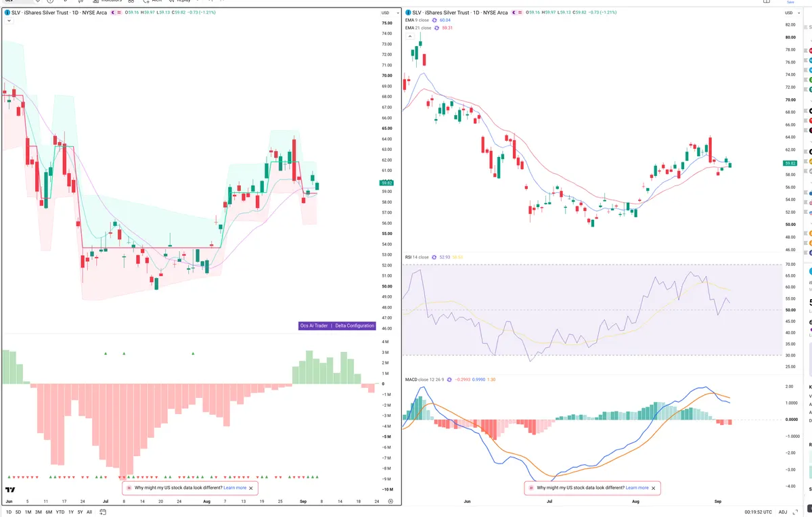Click the refresh icon beside EMA 21 close
Screen dimensions: 812x517
(x=436, y=28)
